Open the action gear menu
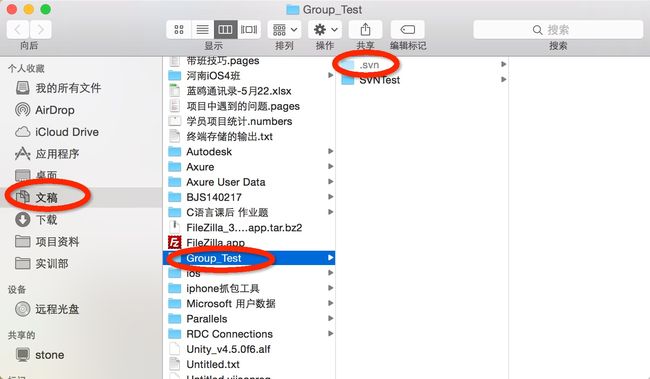Image resolution: width=650 pixels, height=379 pixels. click(x=325, y=29)
